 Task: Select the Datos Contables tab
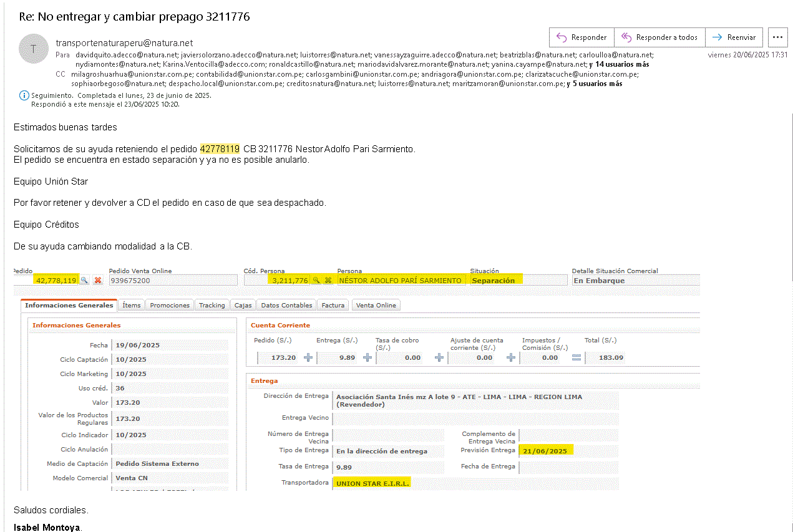tap(286, 305)
